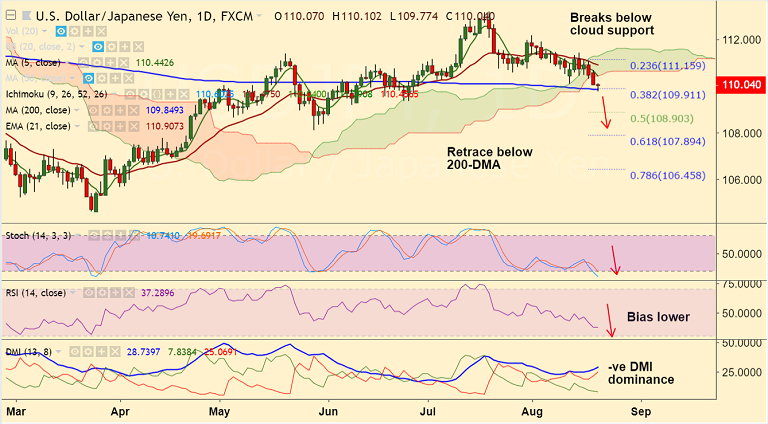
Task: Click the 0.786(106.458) Fibonacci label
Action: coord(668,175)
